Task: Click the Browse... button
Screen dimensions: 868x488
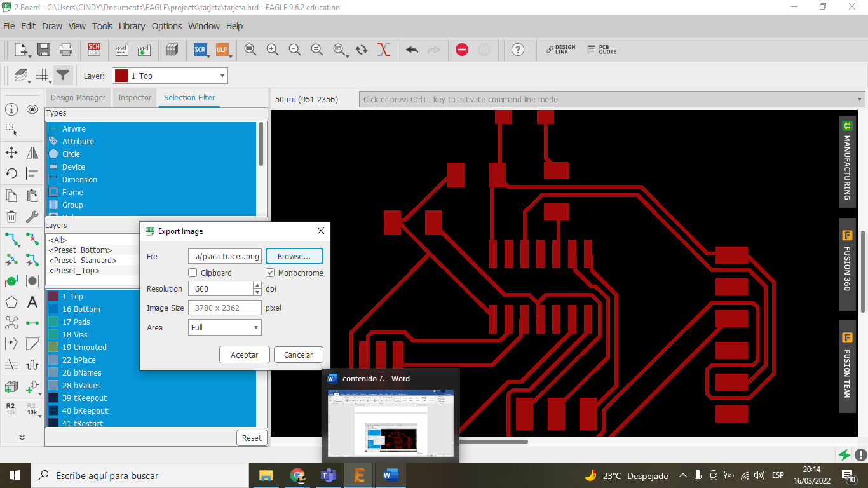Action: 294,256
